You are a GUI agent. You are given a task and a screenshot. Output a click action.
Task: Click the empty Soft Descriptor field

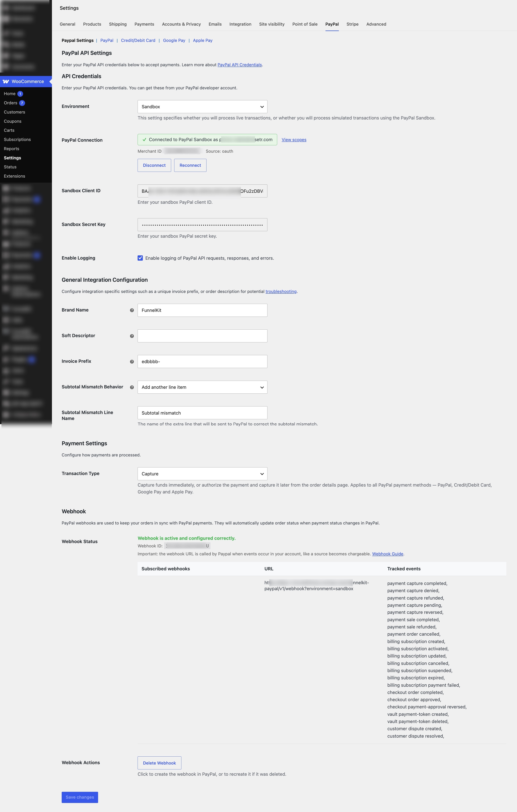[202, 336]
